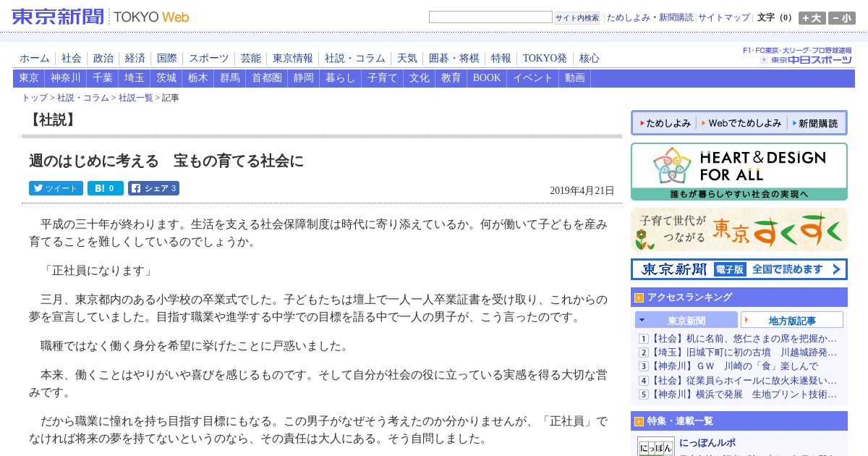Open the 東京新聞 電子版 banner
Screen dimensions: 868x456
tap(739, 269)
